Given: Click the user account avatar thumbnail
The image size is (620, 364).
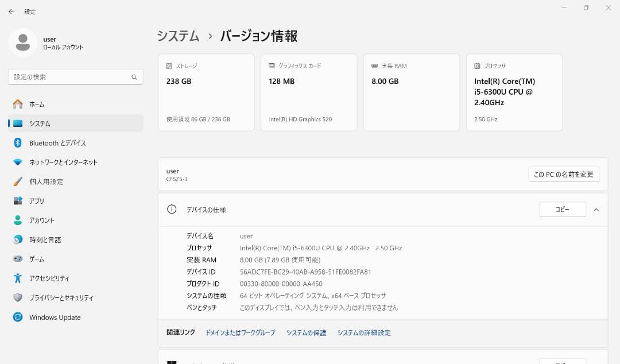Looking at the screenshot, I should (23, 43).
